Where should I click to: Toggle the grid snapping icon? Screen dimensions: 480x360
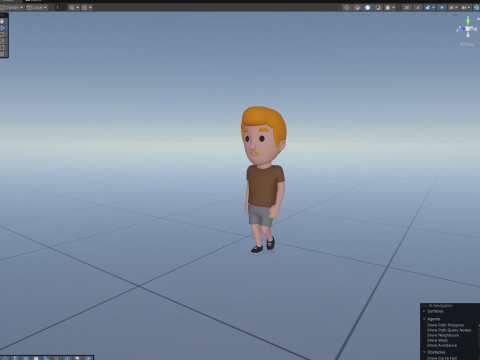click(72, 7)
